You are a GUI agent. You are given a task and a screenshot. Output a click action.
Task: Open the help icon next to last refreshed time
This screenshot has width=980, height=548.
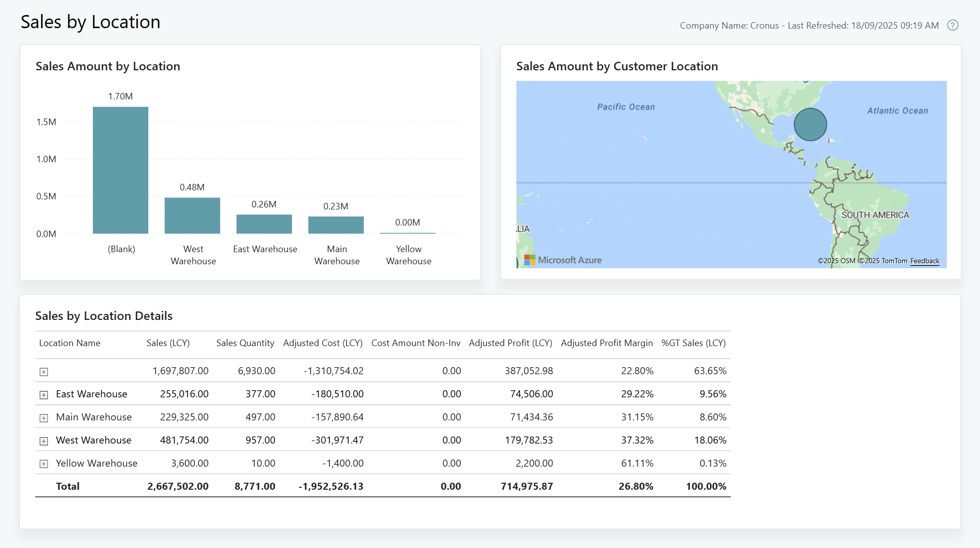[953, 25]
